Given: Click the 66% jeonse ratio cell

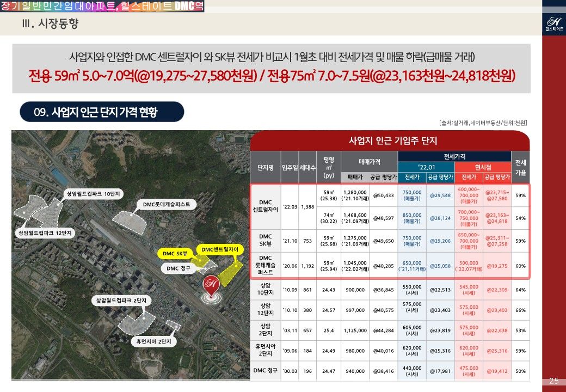Looking at the screenshot, I should point(520,310).
